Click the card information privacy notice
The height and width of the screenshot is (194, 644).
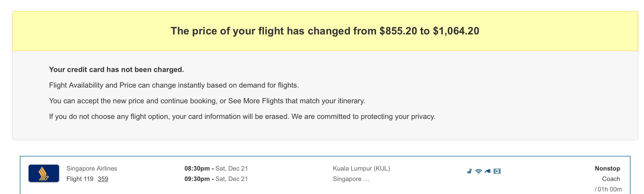pos(242,117)
